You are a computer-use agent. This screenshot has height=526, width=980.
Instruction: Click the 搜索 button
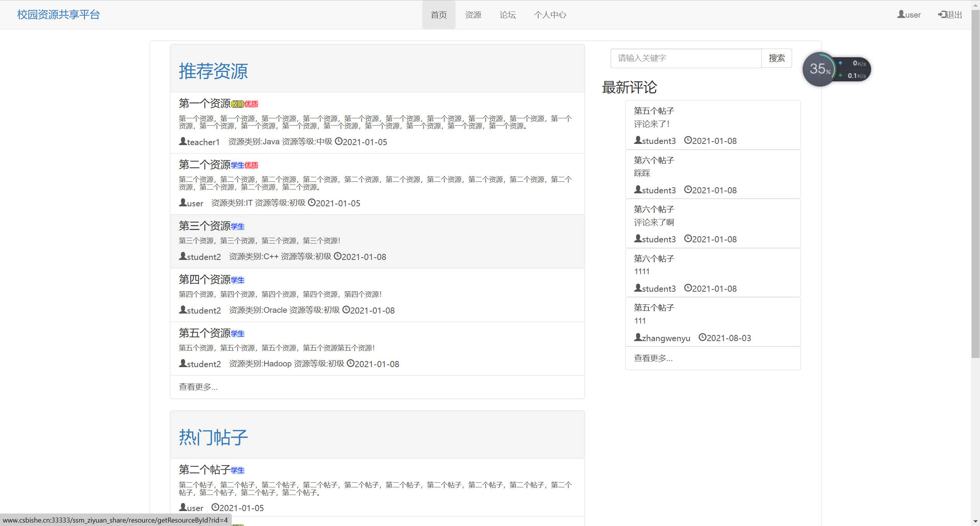pos(777,58)
